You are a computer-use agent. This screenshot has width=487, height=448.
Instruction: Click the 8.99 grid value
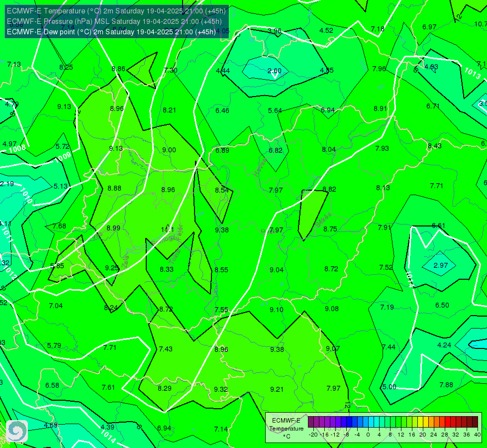[x=113, y=228]
